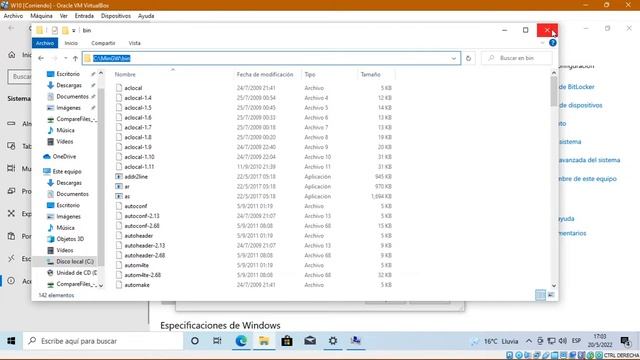Open VirtualBox Dispositivos menu
This screenshot has height=360, width=640.
pyautogui.click(x=116, y=16)
